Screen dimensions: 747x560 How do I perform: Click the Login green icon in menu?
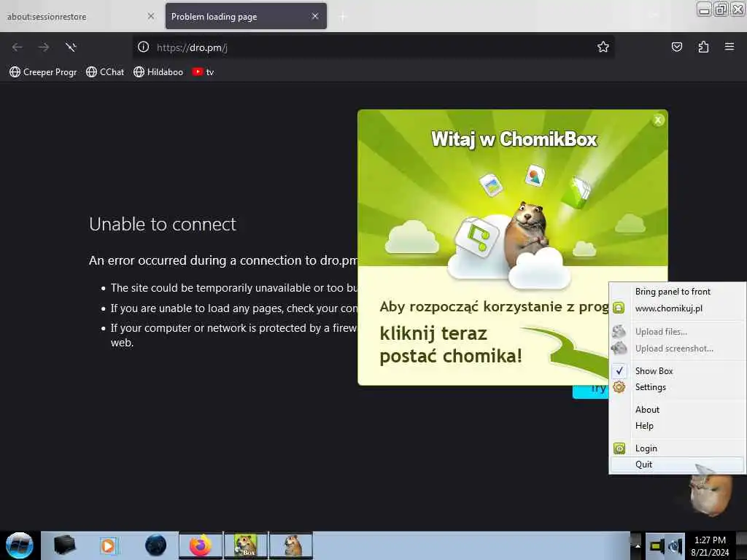619,448
